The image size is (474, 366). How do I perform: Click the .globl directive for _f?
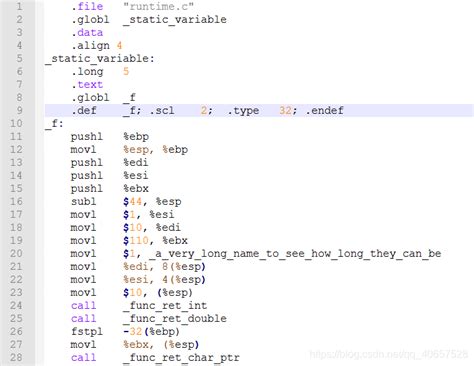(90, 97)
